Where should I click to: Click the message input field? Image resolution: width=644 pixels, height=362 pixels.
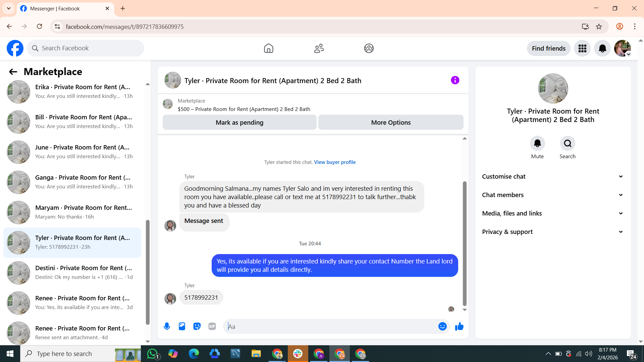click(x=330, y=326)
